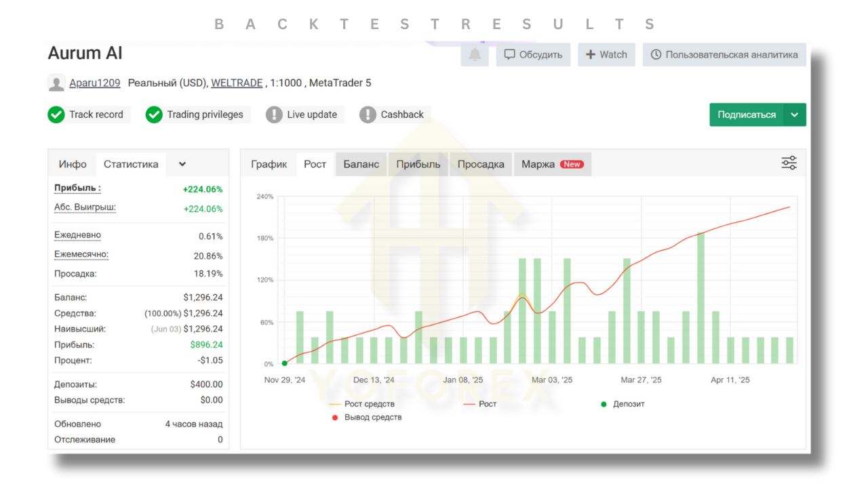The width and height of the screenshot is (868, 488).
Task: Click the Aparu1209 user avatar icon
Action: pos(56,83)
